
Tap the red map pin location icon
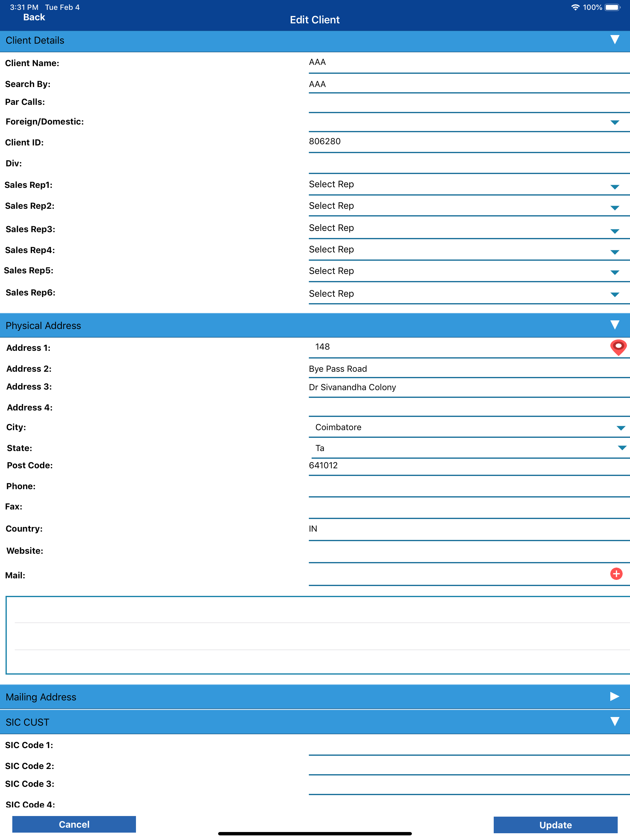tap(618, 347)
